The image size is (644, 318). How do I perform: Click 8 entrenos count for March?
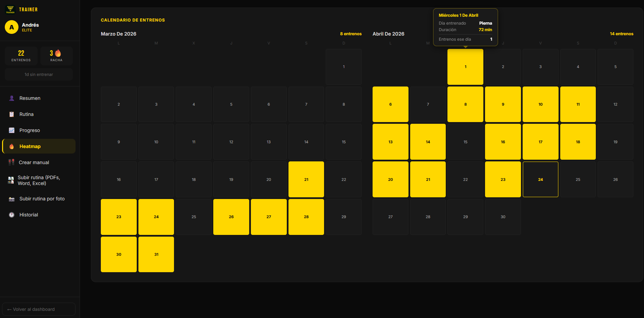(x=351, y=34)
